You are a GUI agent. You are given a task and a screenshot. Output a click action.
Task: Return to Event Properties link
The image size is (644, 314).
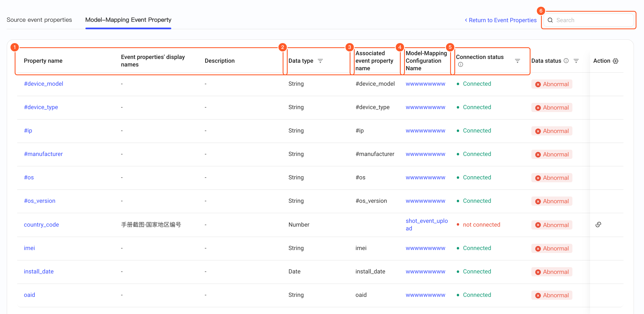tap(501, 20)
